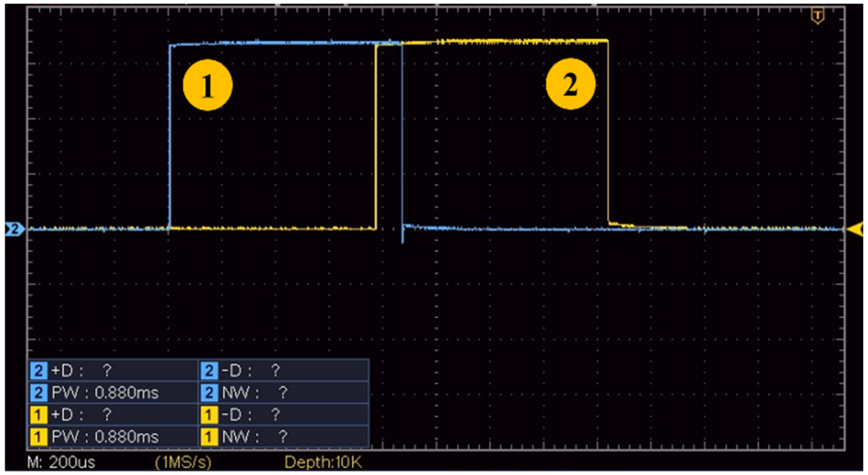Click yellow channel 1 rising edge
Screen dimensions: 868x475
[x=376, y=135]
